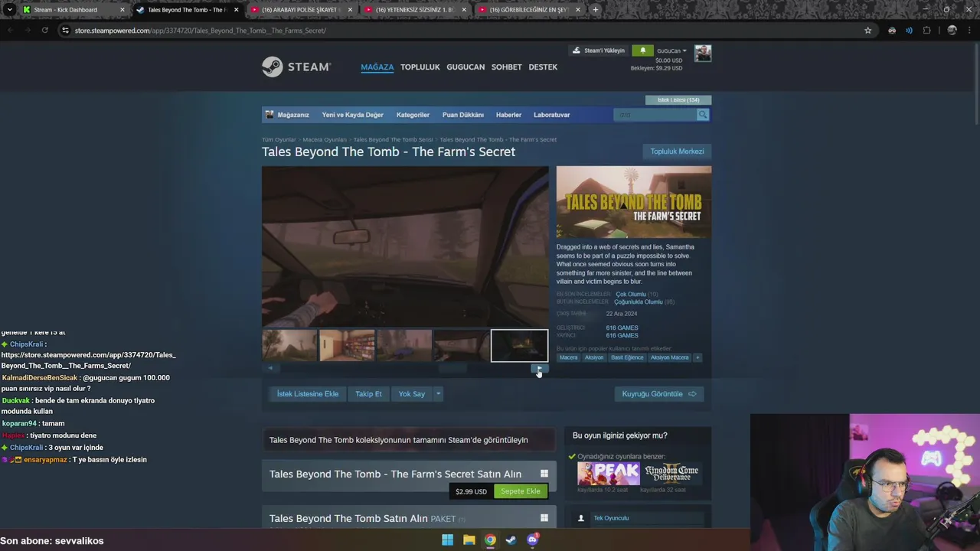The height and width of the screenshot is (551, 980).
Task: Open File Explorer from taskbar
Action: pos(469,540)
